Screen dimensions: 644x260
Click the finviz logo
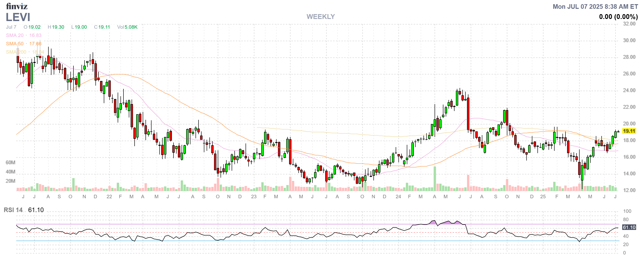pos(17,6)
